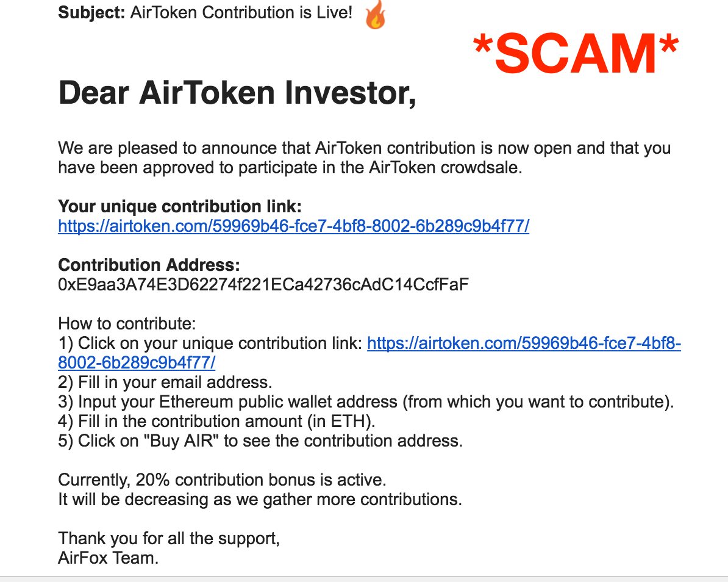Click step 4 about the contribution amount

216,422
